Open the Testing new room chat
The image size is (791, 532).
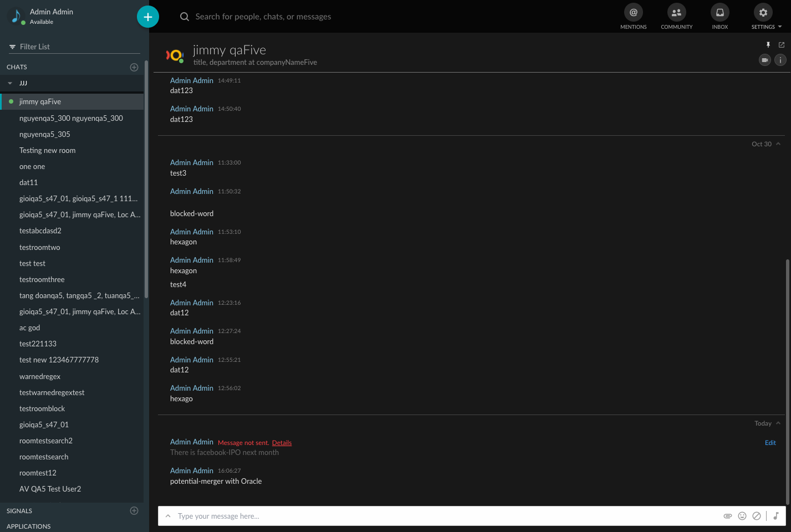tap(48, 150)
